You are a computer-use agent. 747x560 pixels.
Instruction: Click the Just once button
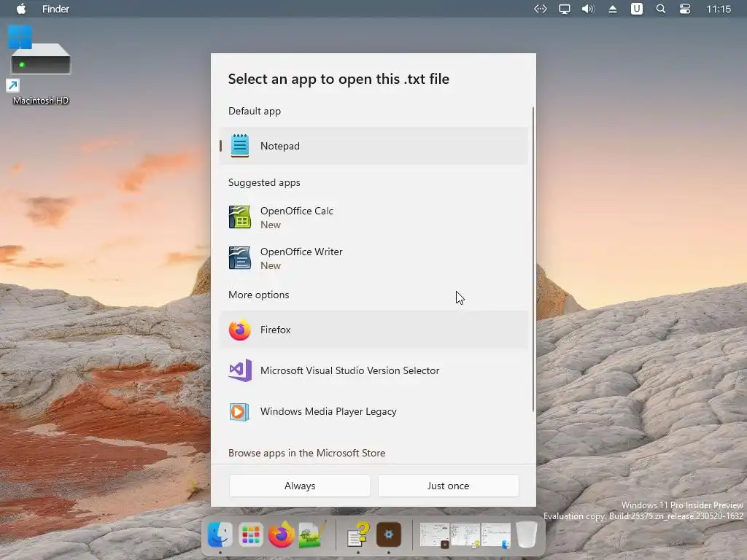coord(449,486)
